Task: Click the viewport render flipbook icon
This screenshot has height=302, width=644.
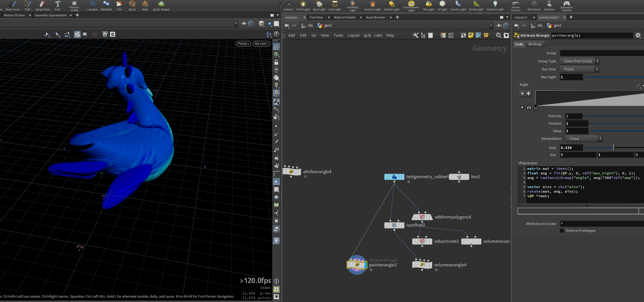Action: pos(105,34)
